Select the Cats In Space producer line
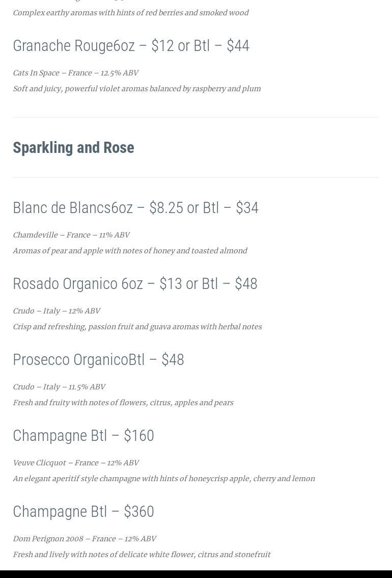Screen dimensions: 392x578 75,73
